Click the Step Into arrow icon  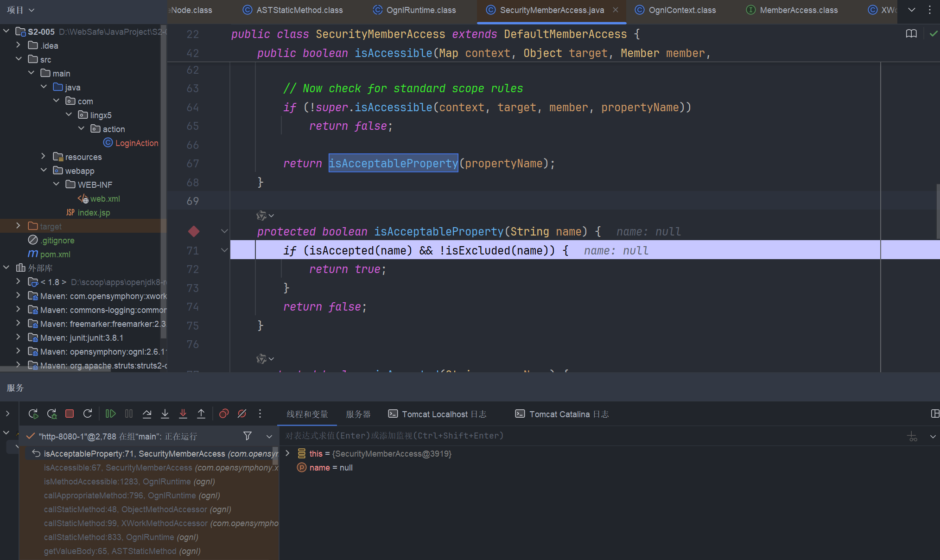click(x=165, y=414)
